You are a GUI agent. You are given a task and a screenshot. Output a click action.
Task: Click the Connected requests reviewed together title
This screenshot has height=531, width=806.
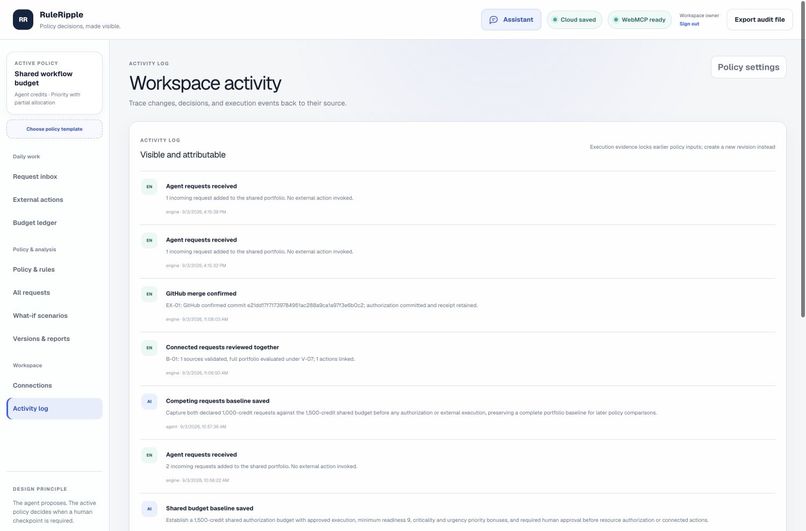pos(222,347)
